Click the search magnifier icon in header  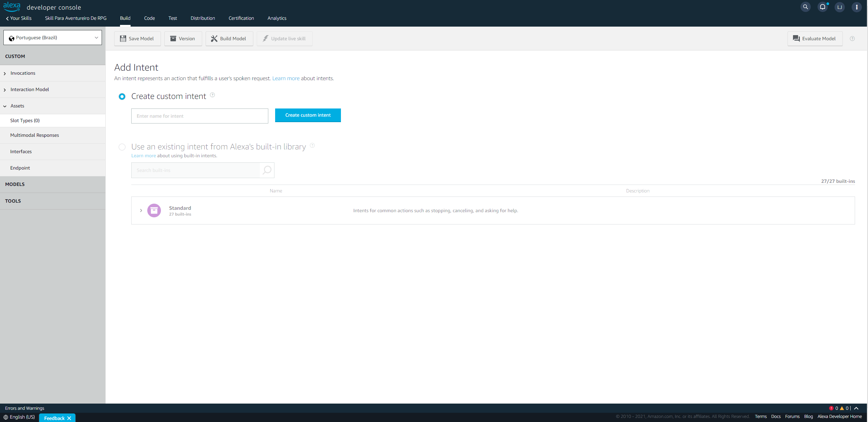click(x=805, y=7)
